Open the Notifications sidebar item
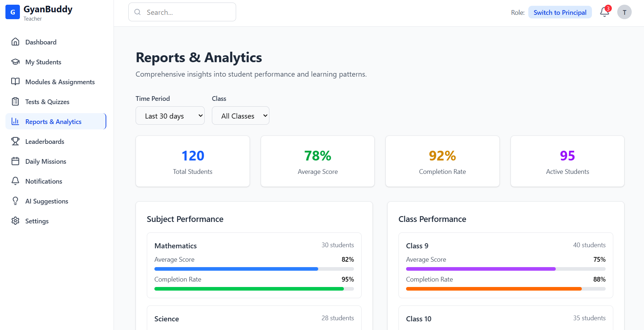The height and width of the screenshot is (330, 644). (43, 181)
